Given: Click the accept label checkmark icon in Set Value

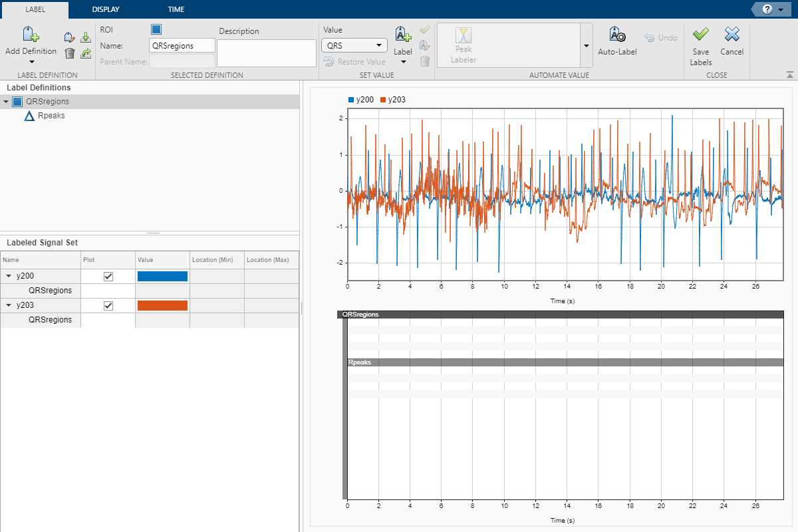Looking at the screenshot, I should [425, 30].
